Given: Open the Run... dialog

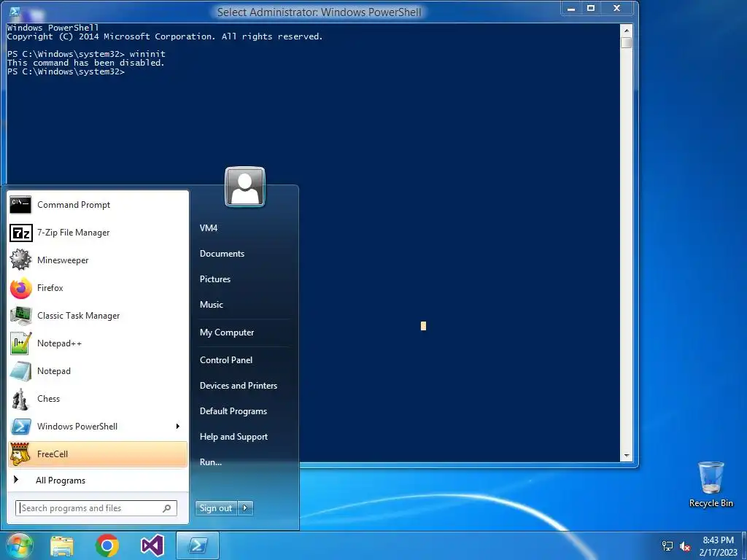Looking at the screenshot, I should coord(211,462).
